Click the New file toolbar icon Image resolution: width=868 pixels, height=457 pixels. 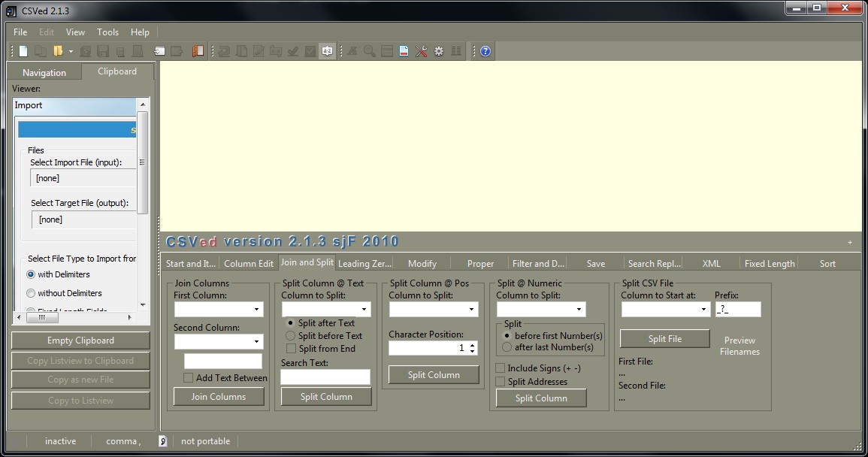(x=23, y=52)
